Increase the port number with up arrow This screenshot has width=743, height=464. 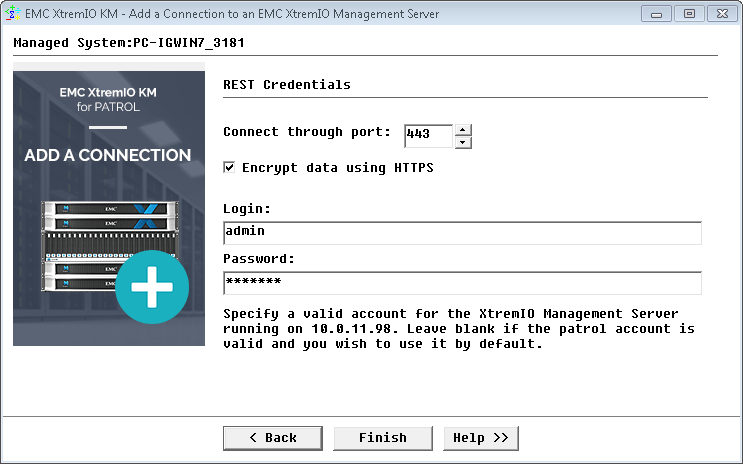click(463, 130)
